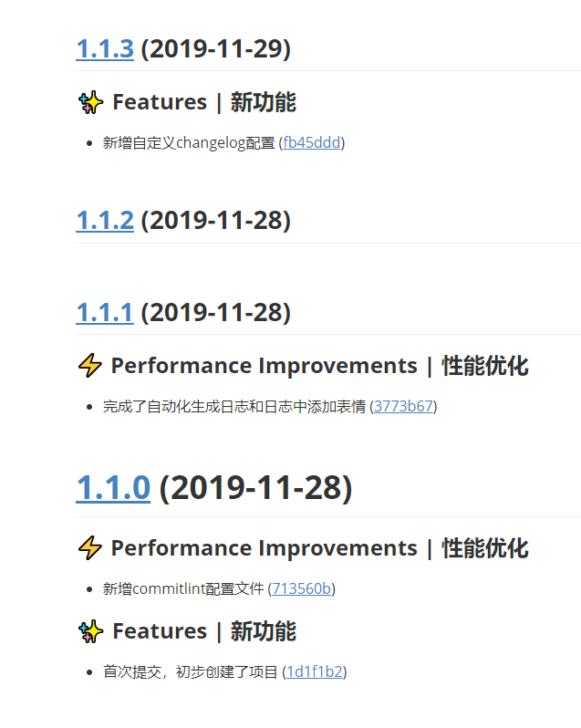Open commit 3773b67 link
The height and width of the screenshot is (728, 581).
point(403,406)
